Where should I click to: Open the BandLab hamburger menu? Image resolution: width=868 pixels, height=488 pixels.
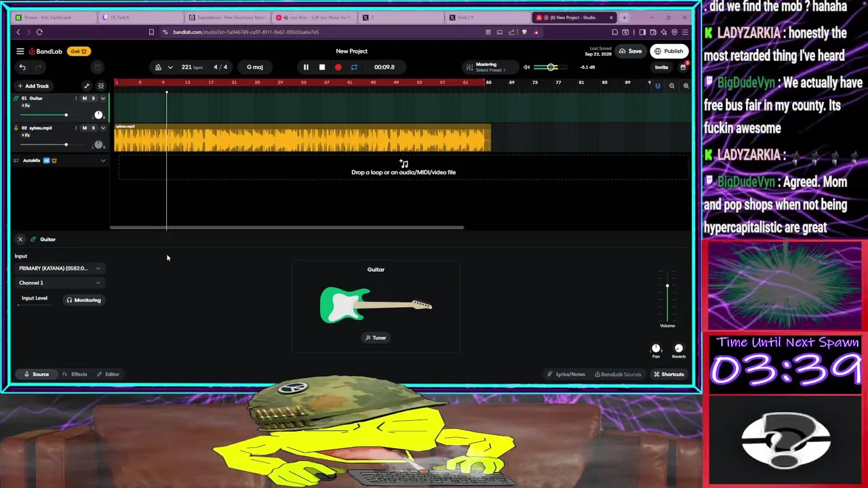click(20, 51)
